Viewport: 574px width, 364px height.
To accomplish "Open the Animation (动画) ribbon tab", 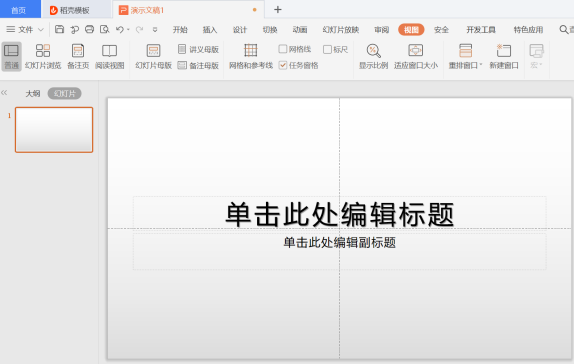I will tap(300, 30).
